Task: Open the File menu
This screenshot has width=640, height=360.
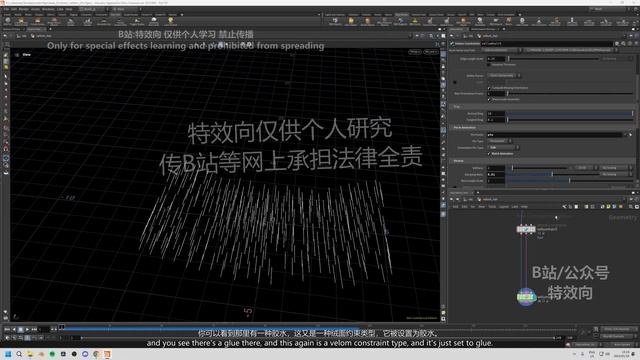Action: coord(7,9)
